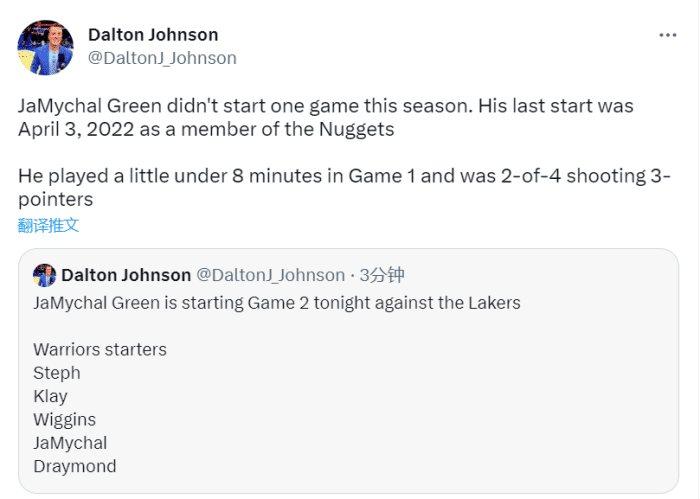Viewport: 700px width, 499px height.
Task: Click the line mentioning April 3, 2022
Action: pyautogui.click(x=206, y=129)
